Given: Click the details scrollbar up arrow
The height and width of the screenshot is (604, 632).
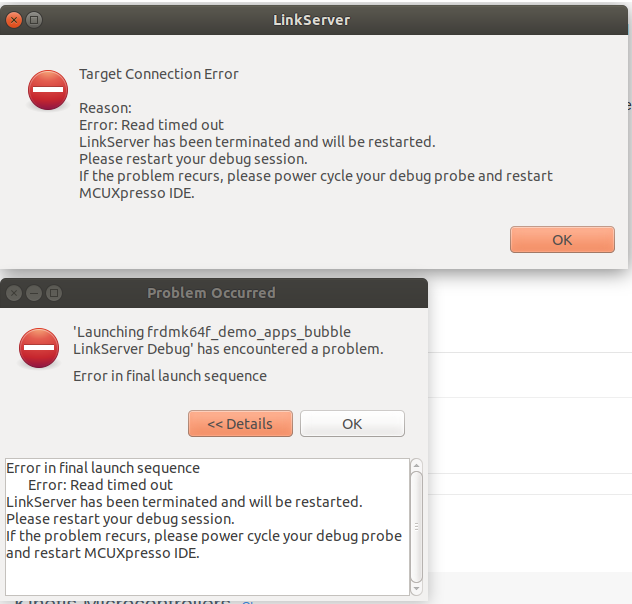Looking at the screenshot, I should pyautogui.click(x=416, y=465).
